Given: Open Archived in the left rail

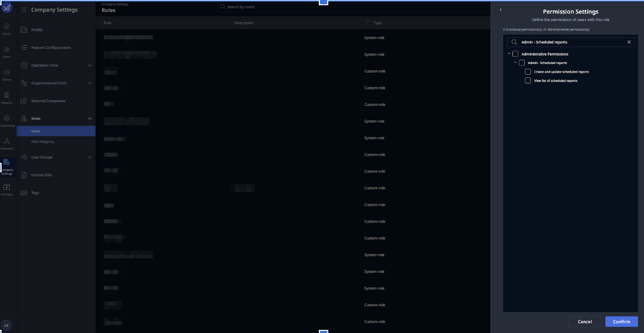Looking at the screenshot, I should 7,190.
